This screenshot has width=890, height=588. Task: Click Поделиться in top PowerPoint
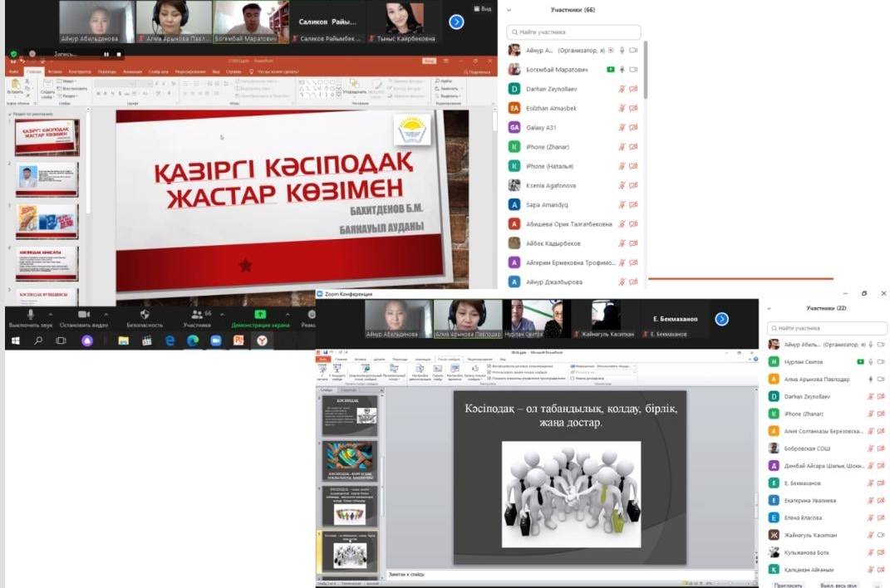tap(477, 71)
